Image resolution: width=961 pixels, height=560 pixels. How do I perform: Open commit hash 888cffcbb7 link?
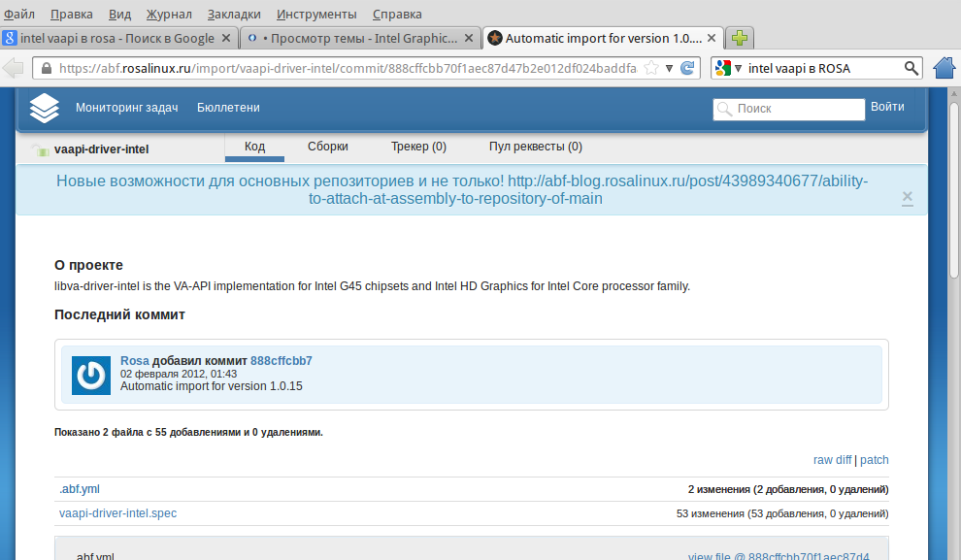tap(282, 361)
